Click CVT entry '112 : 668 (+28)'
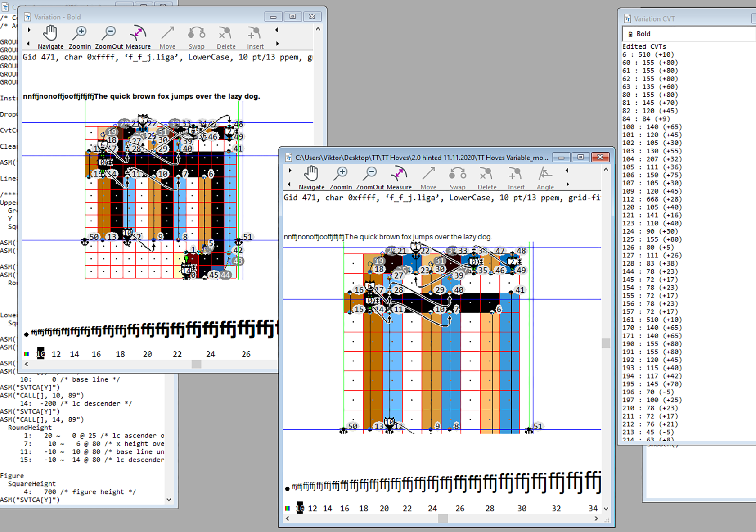 click(x=652, y=199)
